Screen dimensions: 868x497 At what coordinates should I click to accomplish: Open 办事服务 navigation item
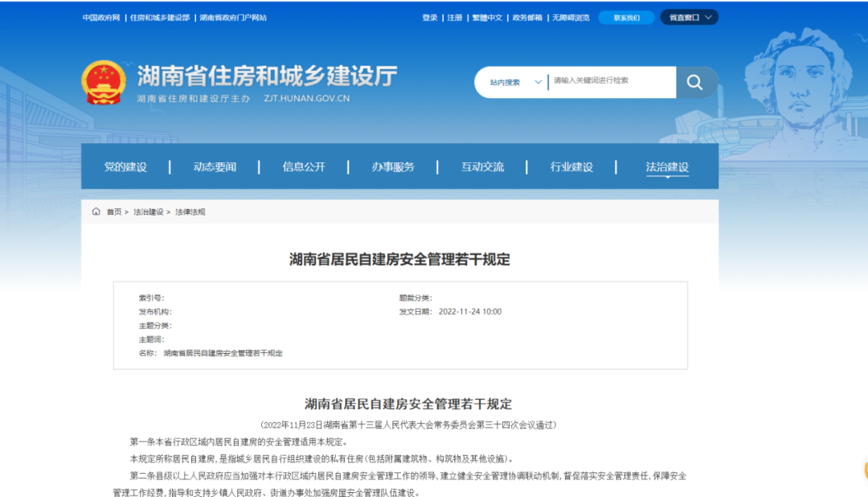[393, 167]
